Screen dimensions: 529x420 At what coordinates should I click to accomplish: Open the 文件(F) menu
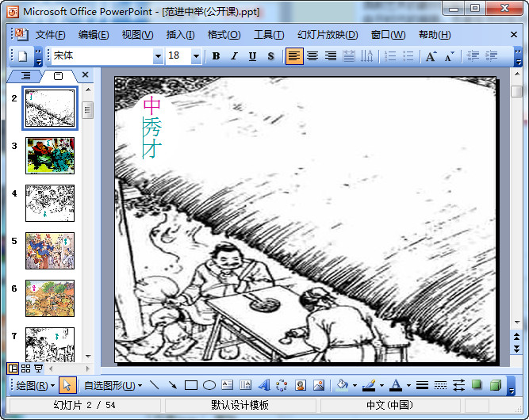click(50, 35)
